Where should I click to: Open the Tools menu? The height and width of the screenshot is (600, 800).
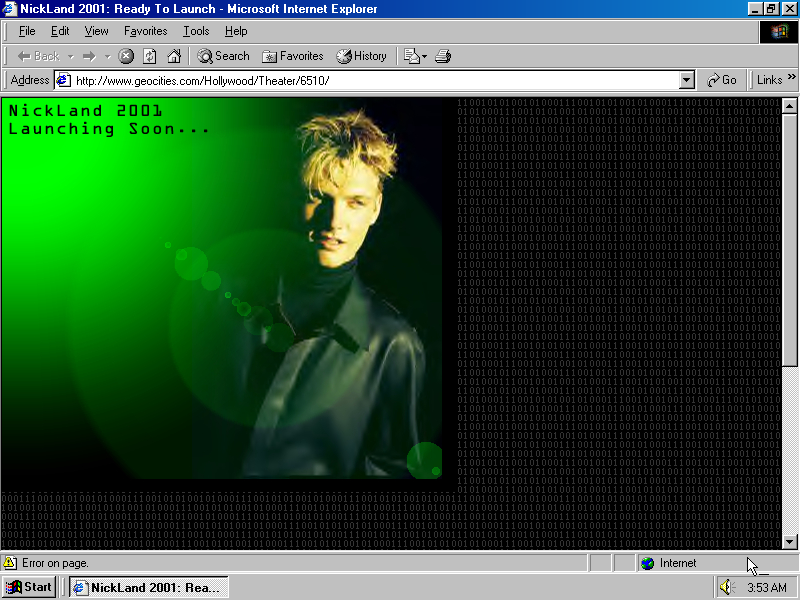196,31
